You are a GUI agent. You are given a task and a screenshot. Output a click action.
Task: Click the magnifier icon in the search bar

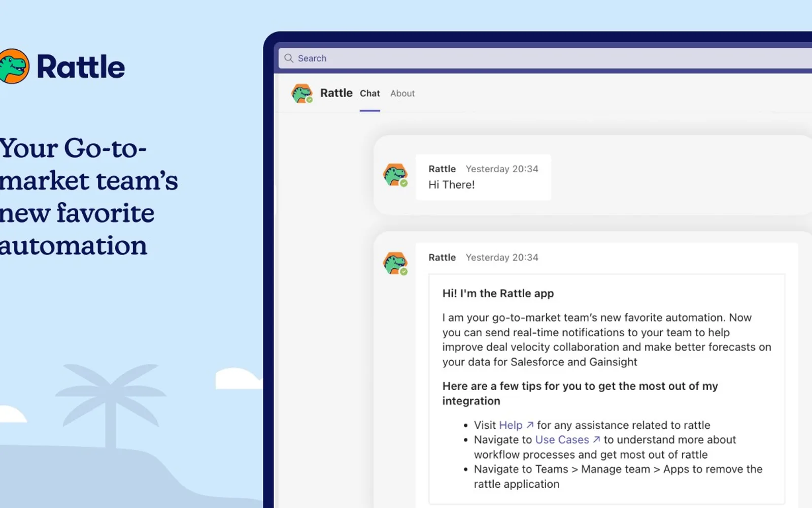point(289,58)
